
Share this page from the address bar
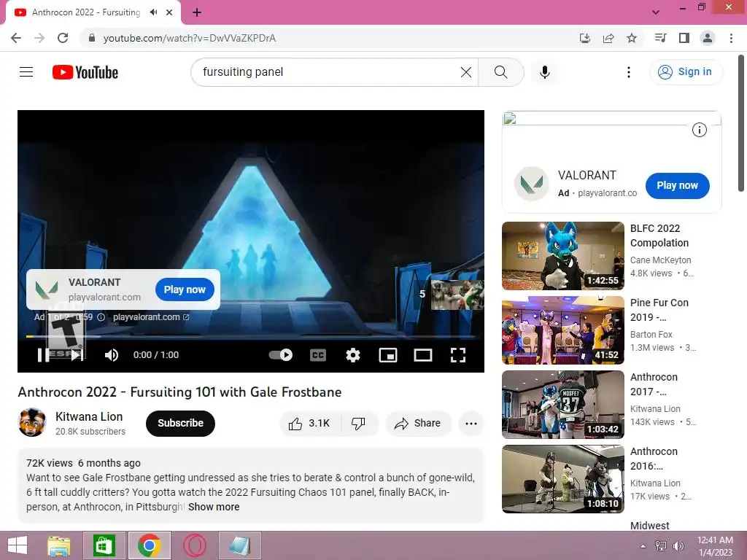608,38
